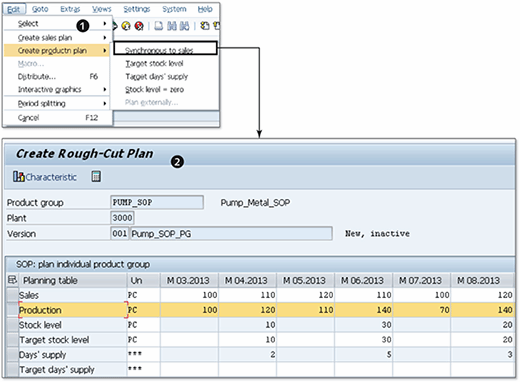
Task: Click the red Cancel icon in toolbar
Action: pyautogui.click(x=139, y=26)
